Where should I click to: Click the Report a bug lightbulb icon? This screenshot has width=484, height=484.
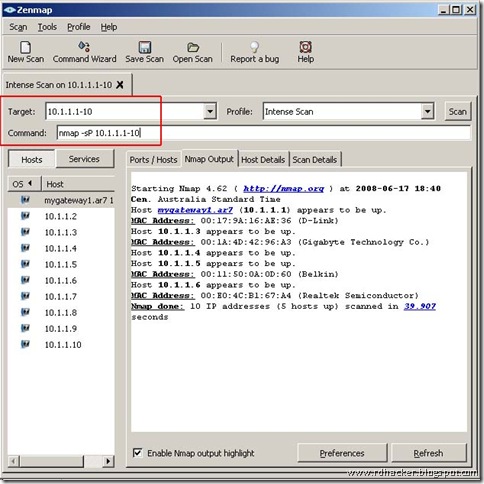pyautogui.click(x=254, y=47)
